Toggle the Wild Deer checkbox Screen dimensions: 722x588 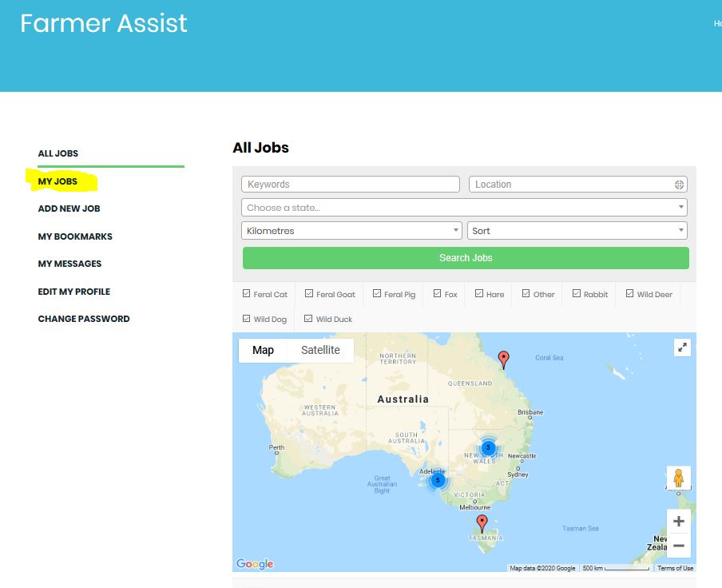click(x=630, y=294)
